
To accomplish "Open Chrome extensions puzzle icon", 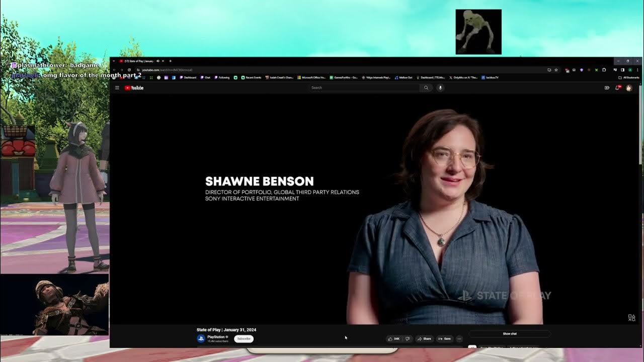I will coord(604,70).
